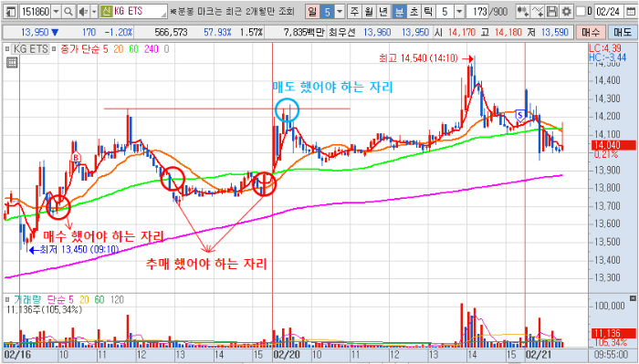
Task: Click the green 신 badge icon
Action: [x=107, y=11]
